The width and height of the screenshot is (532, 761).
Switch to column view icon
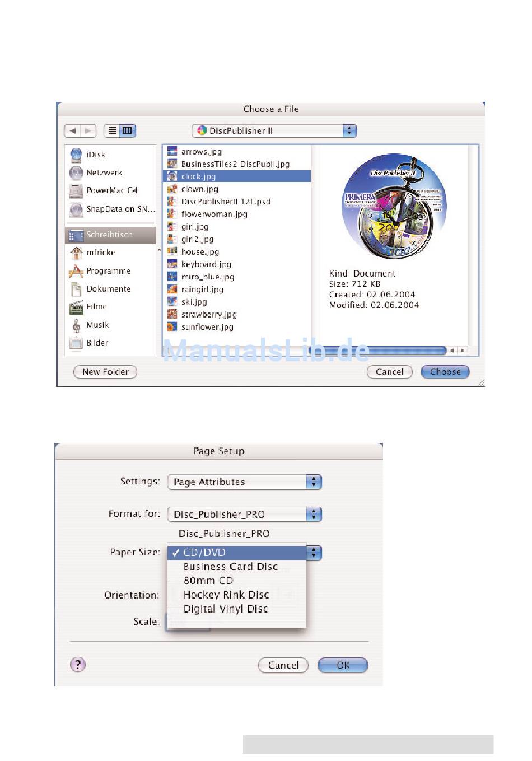click(x=128, y=131)
